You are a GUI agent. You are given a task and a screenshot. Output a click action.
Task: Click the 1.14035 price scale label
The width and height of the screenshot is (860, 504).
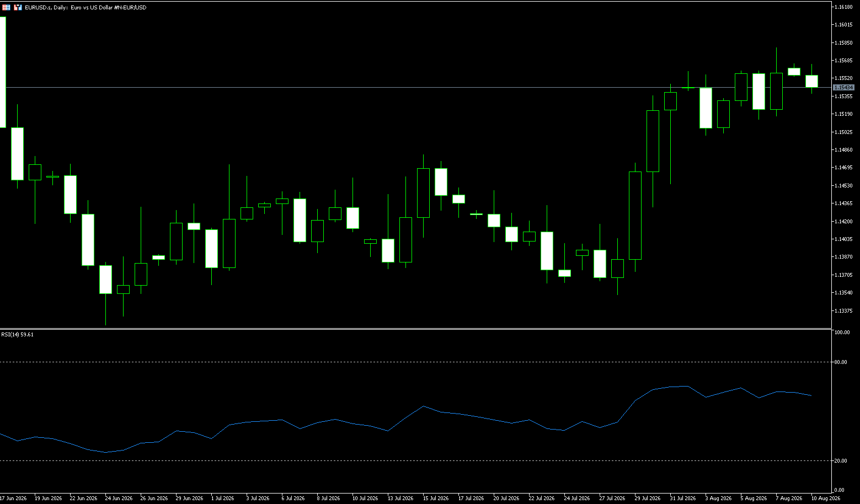[844, 239]
